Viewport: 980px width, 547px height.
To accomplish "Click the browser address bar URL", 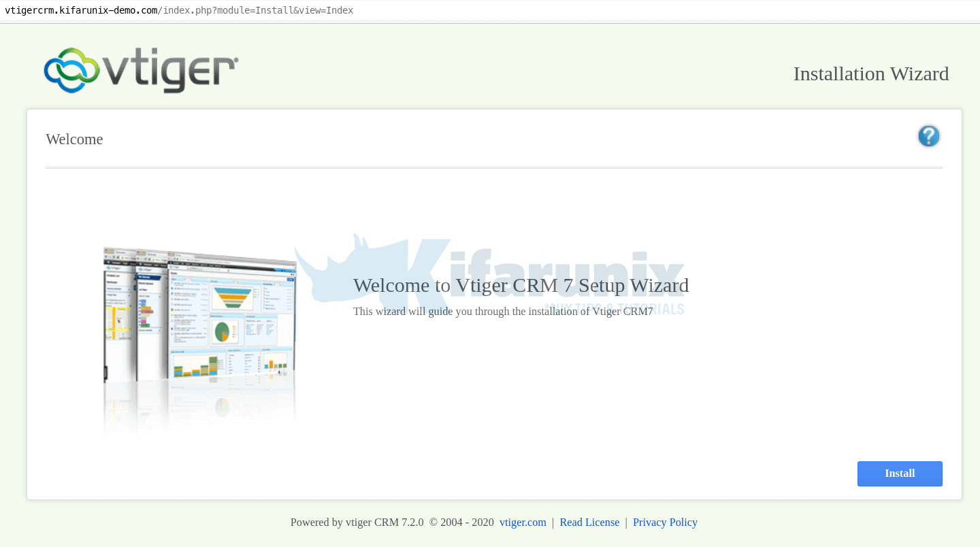I will (x=179, y=10).
